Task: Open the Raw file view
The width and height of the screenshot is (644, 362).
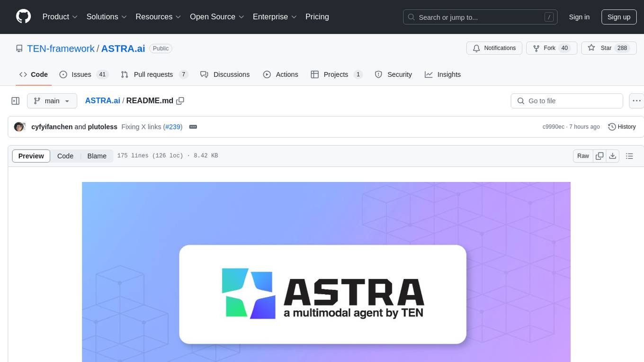Action: coord(583,156)
